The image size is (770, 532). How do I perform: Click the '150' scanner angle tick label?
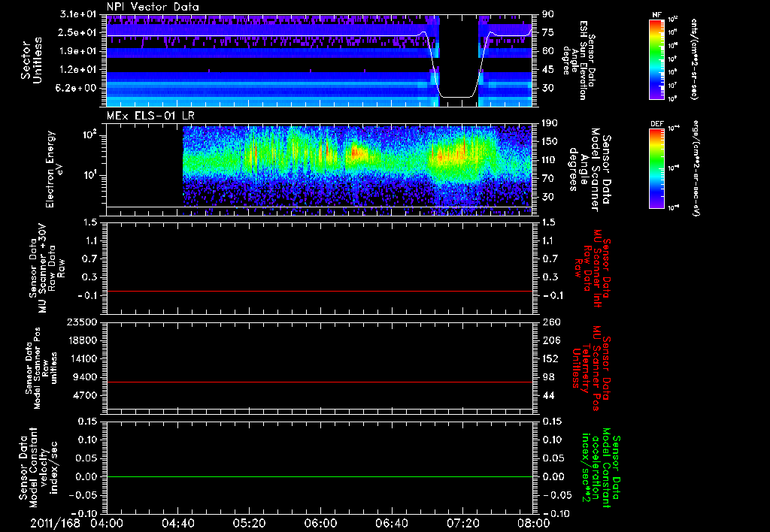click(x=550, y=141)
